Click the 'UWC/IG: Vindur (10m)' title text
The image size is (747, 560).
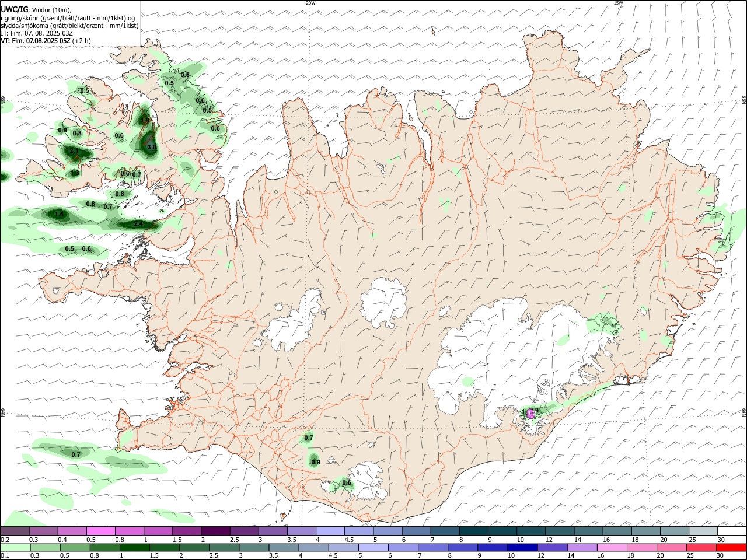[x=36, y=9]
